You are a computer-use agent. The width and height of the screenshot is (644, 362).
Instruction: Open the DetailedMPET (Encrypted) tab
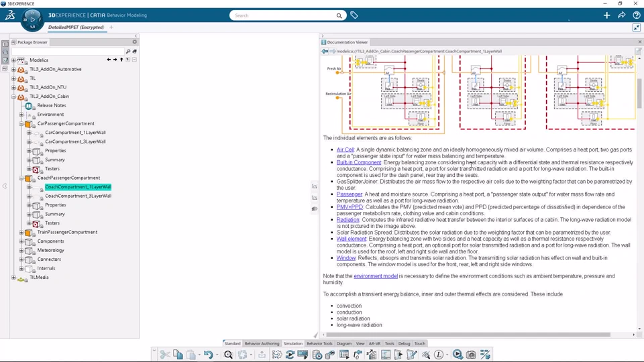(x=76, y=27)
